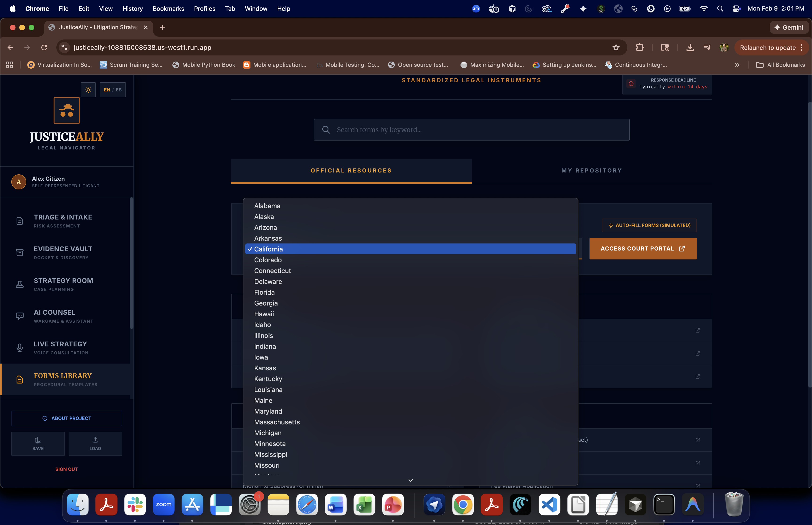Screen dimensions: 812x525
Task: Go to Strategy Room case planning
Action: (x=63, y=284)
